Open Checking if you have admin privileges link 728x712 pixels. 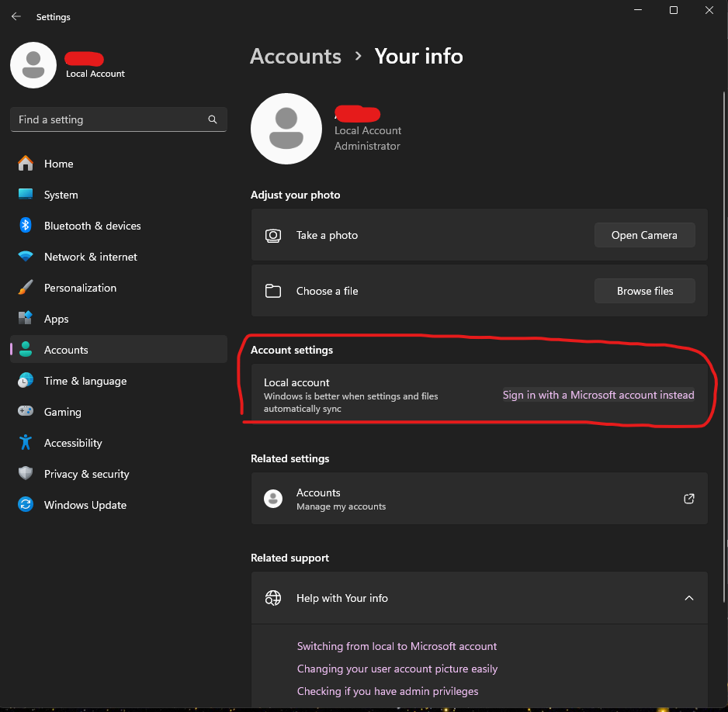coord(388,690)
